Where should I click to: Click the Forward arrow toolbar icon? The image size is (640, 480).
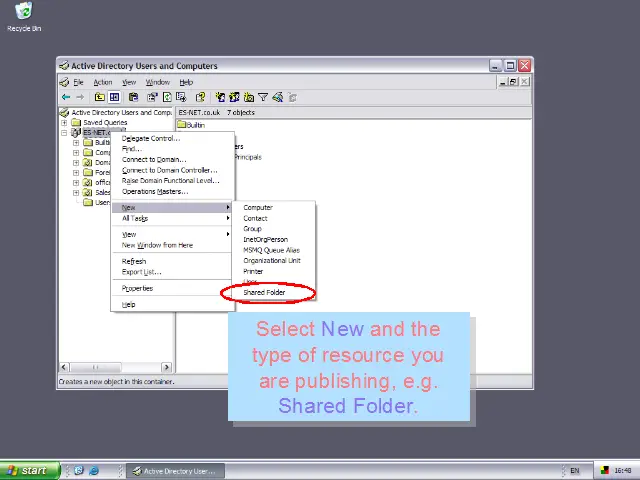[x=80, y=97]
